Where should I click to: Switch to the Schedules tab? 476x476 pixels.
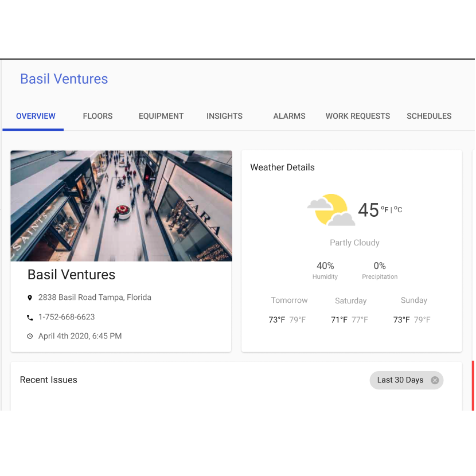click(x=429, y=116)
